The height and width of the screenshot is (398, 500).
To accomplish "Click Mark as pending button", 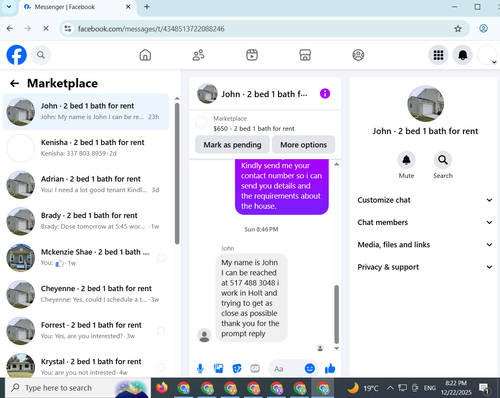I will (x=232, y=145).
